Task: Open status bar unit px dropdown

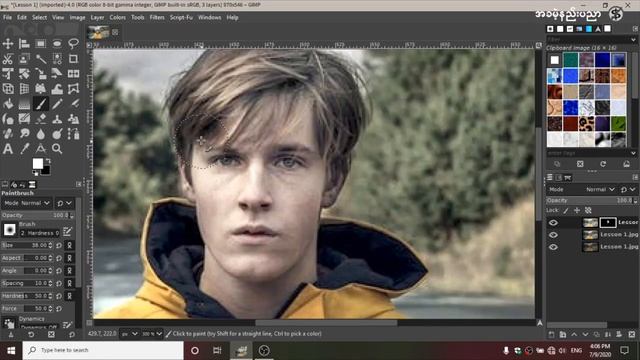Action: pos(129,334)
